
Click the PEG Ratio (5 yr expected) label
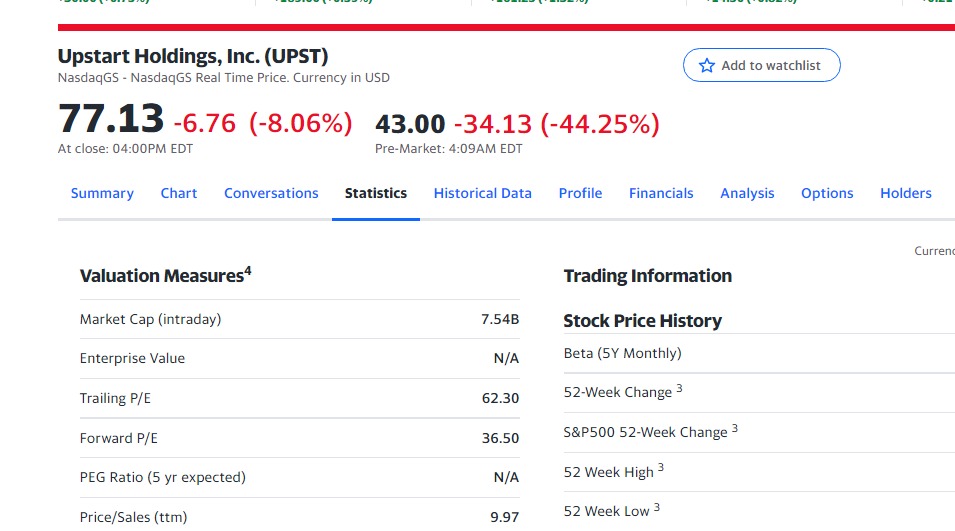point(163,477)
